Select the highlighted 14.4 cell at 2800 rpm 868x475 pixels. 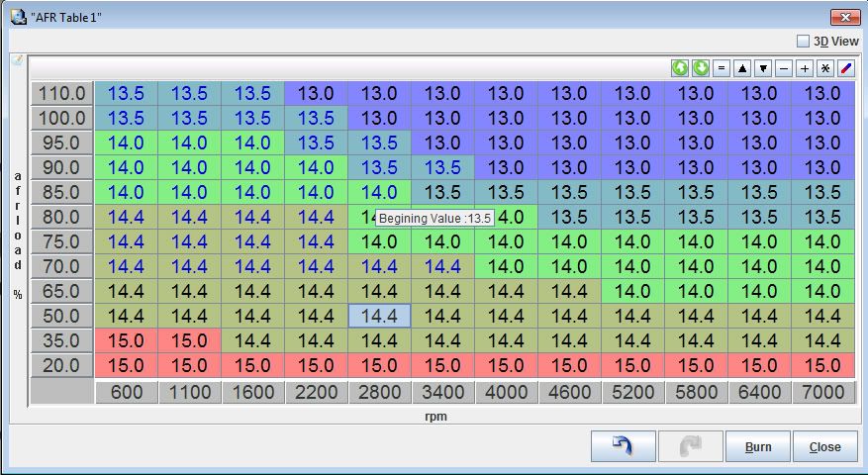click(x=379, y=316)
